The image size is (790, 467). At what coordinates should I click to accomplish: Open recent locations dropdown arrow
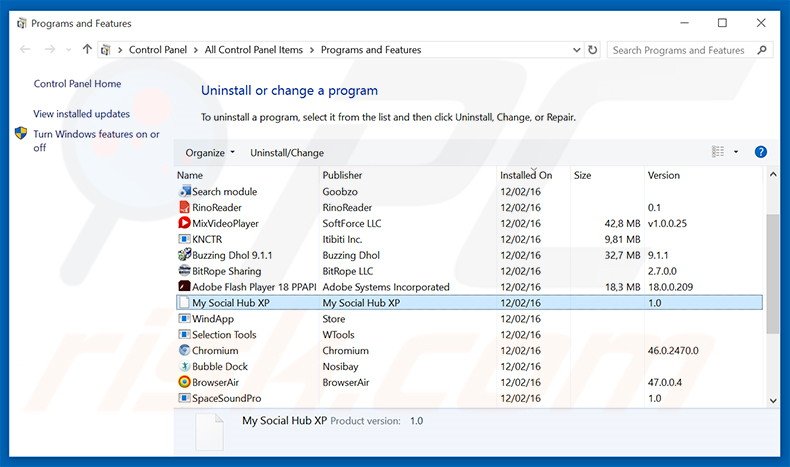pos(67,50)
